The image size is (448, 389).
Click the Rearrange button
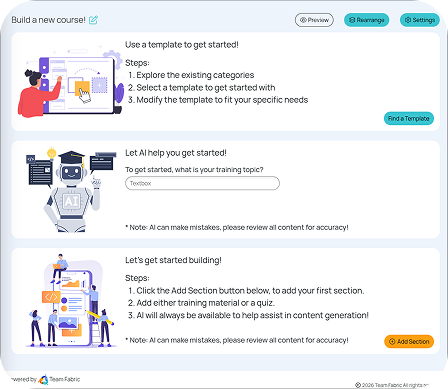[x=366, y=20]
